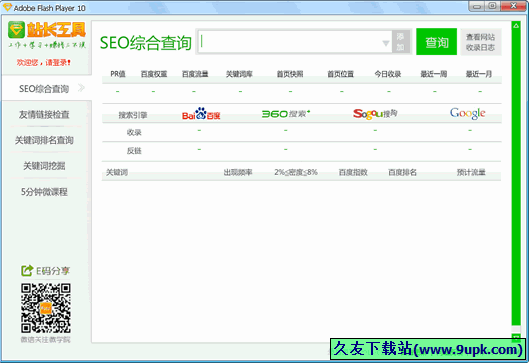Click the Baidu search engine logo
This screenshot has width=529, height=363.
click(201, 114)
